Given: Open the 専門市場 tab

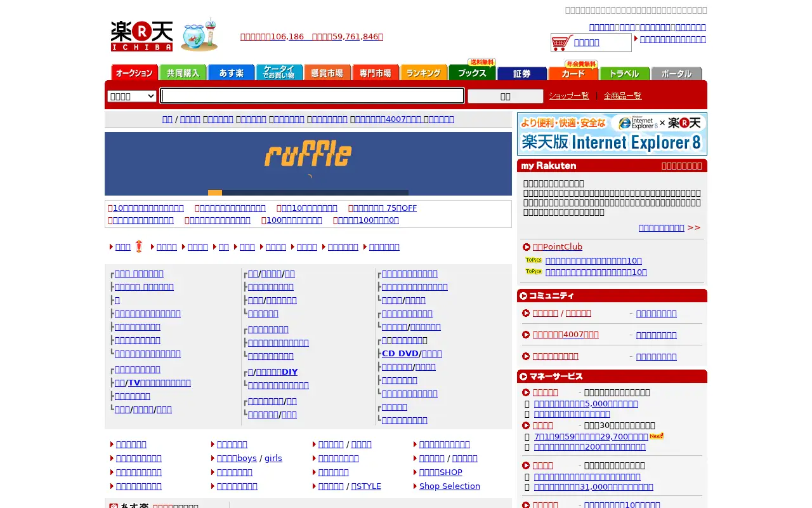Looking at the screenshot, I should pyautogui.click(x=376, y=72).
